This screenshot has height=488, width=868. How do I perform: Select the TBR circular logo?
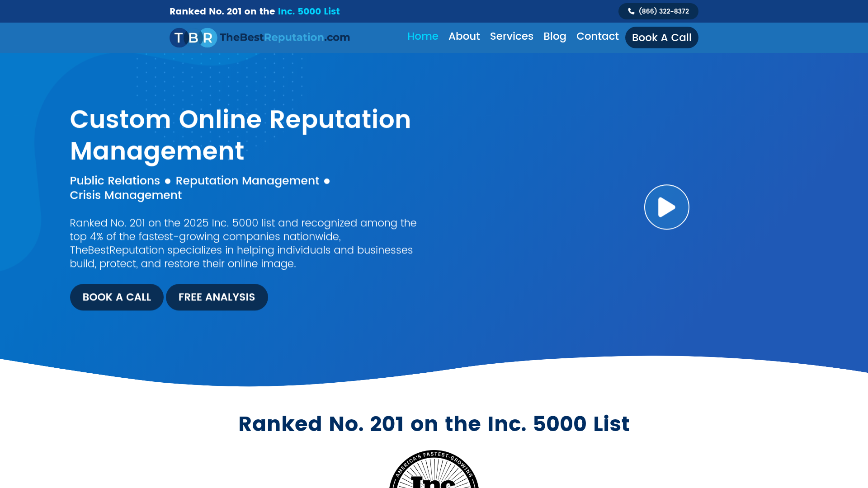click(x=193, y=38)
